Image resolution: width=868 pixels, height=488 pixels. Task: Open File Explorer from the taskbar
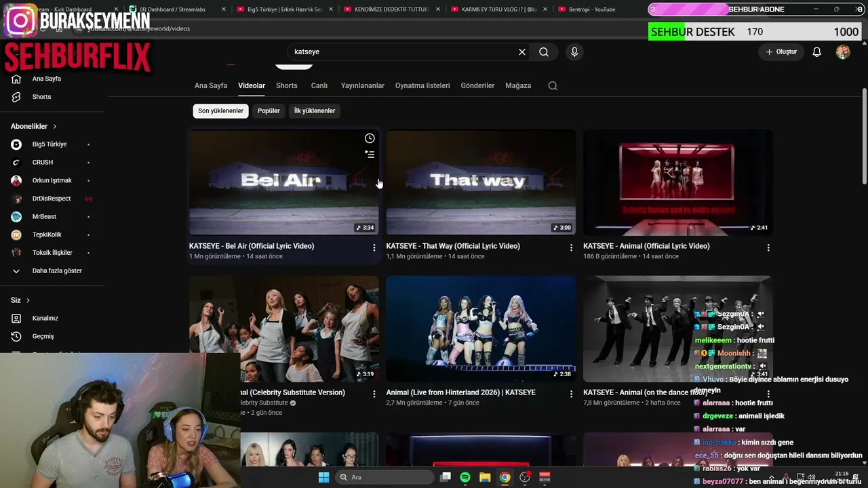pyautogui.click(x=485, y=477)
